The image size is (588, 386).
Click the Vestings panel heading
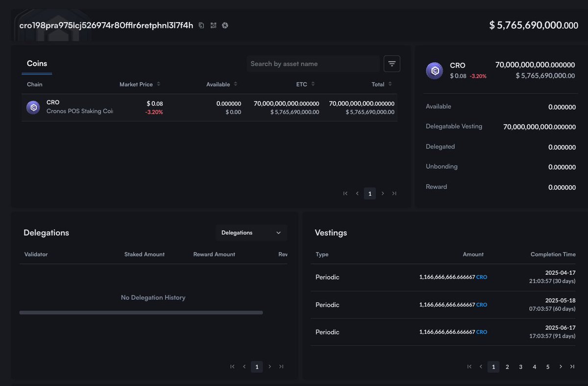point(331,232)
